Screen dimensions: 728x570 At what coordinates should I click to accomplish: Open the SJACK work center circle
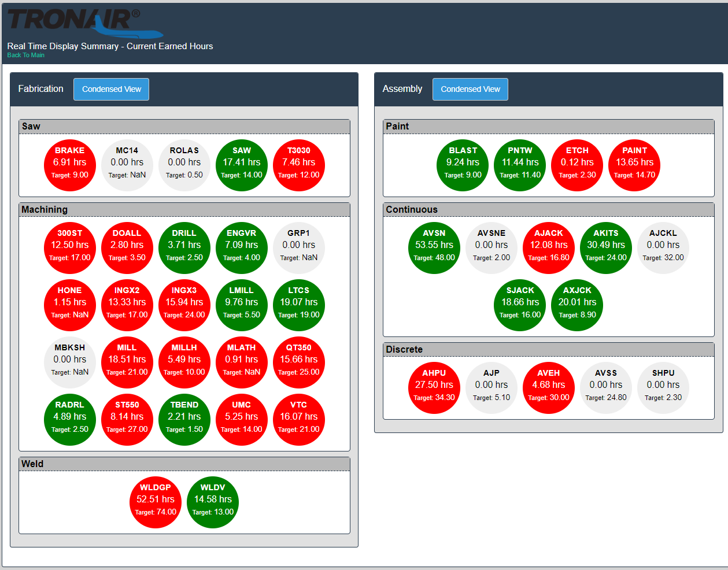(x=520, y=305)
